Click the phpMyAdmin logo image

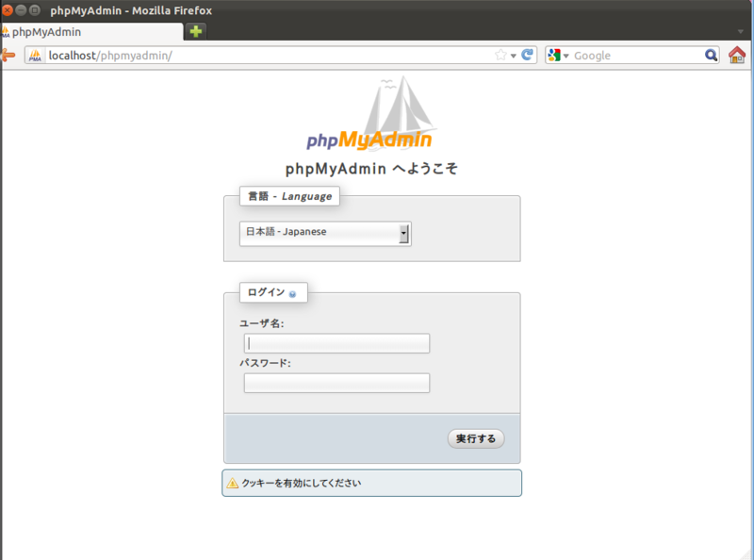click(x=371, y=113)
